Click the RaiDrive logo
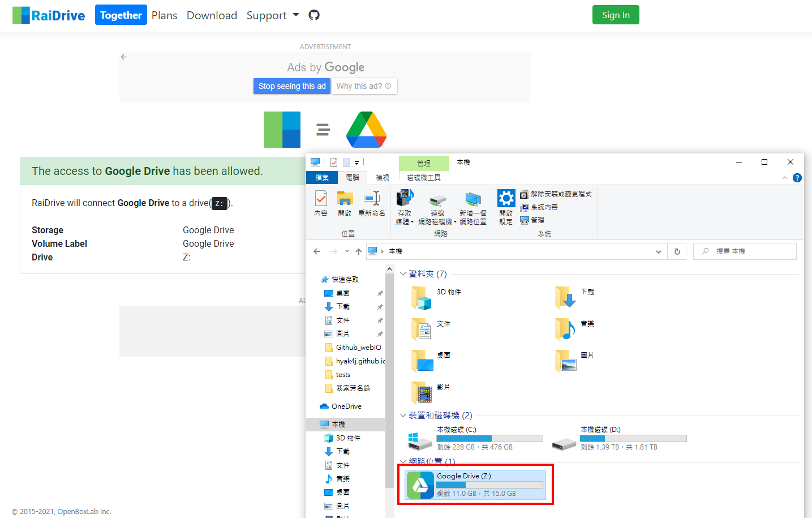The height and width of the screenshot is (518, 812). (49, 15)
